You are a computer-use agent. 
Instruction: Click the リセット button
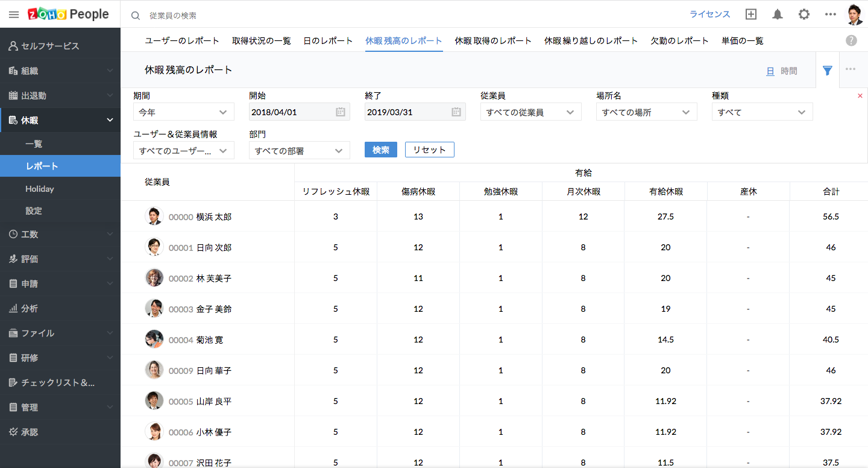tap(429, 150)
